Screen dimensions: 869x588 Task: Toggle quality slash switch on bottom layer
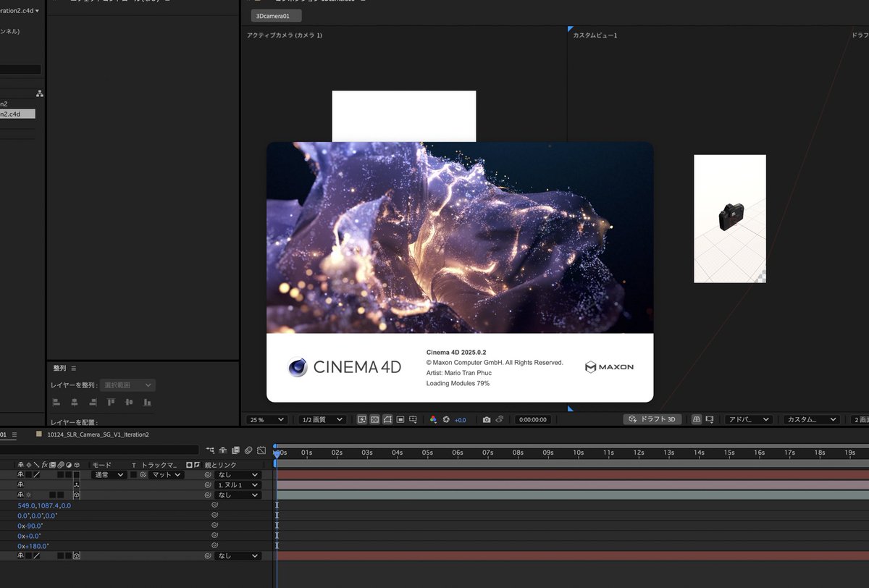pyautogui.click(x=37, y=555)
